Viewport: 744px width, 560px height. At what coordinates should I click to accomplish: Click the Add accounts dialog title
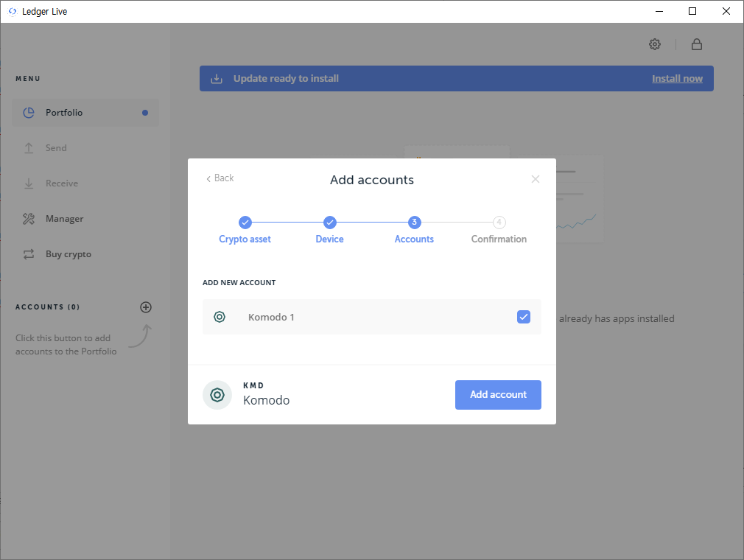point(372,180)
